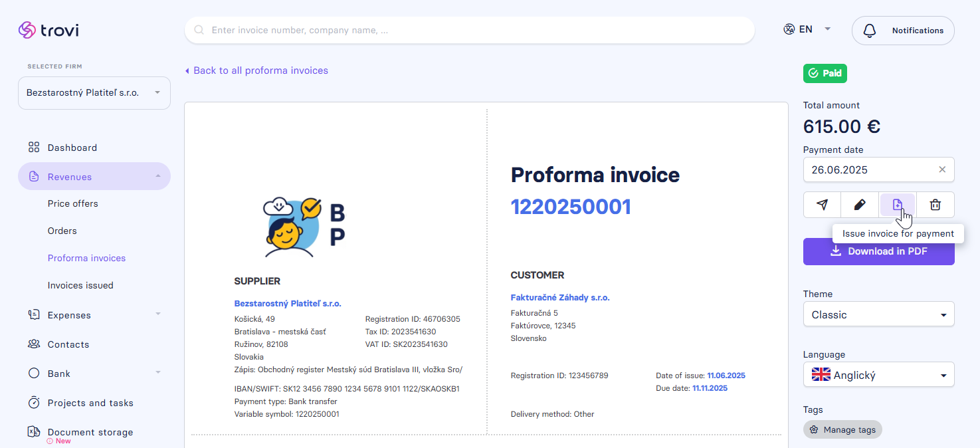The image size is (980, 448).
Task: Click the date of issue 11.06.2025
Action: (x=726, y=376)
